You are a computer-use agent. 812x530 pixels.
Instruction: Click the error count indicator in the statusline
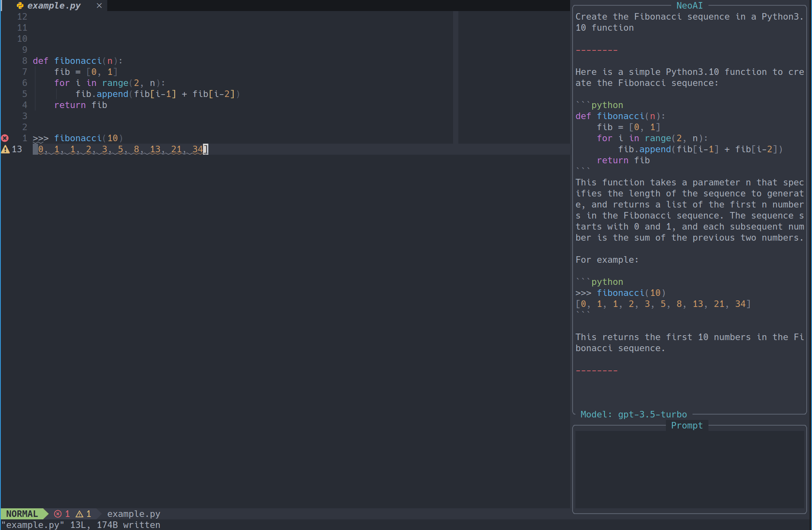62,514
